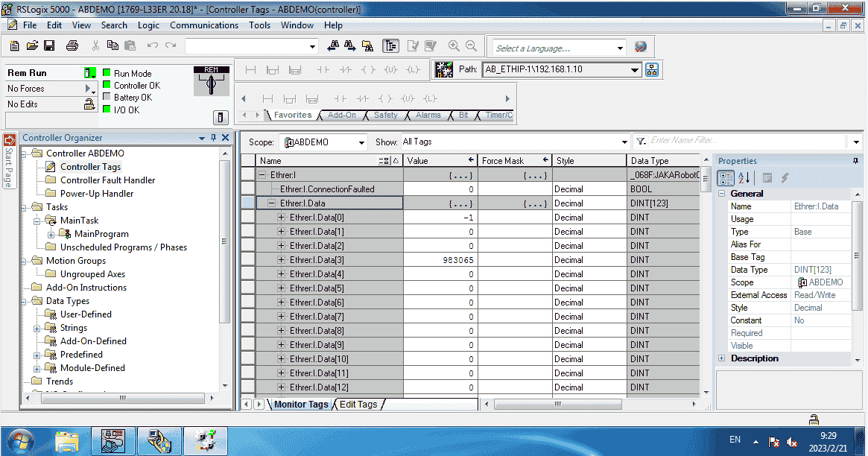Select MainProgram in the Controller Organizer
This screenshot has height=456, width=868.
click(101, 234)
